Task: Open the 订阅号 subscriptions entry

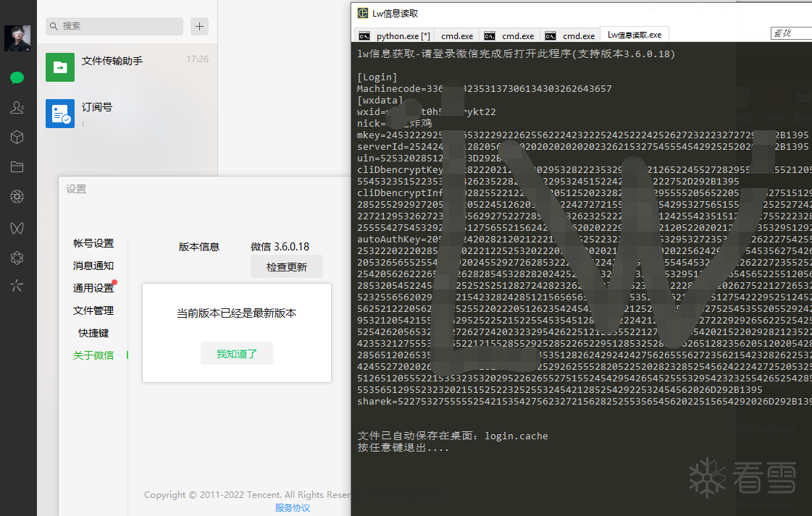Action: point(127,114)
